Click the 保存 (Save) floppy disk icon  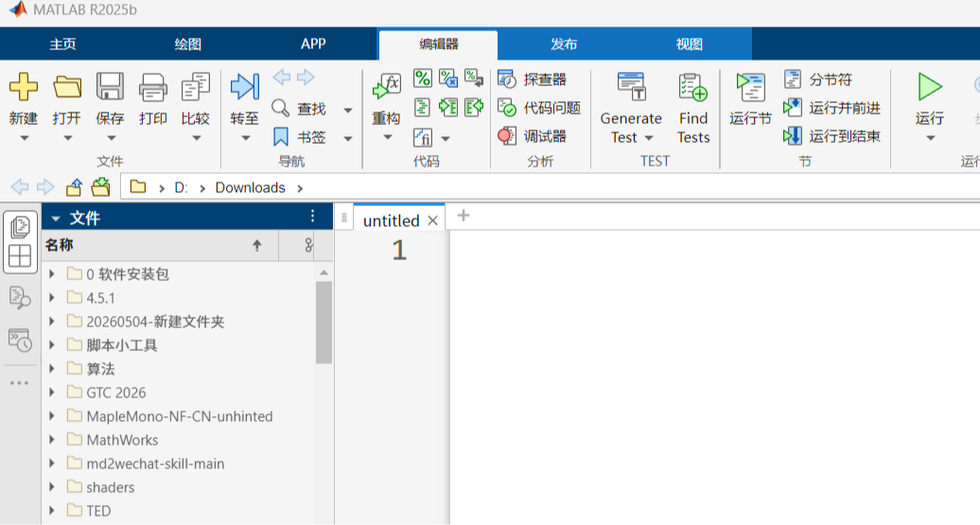pos(110,86)
